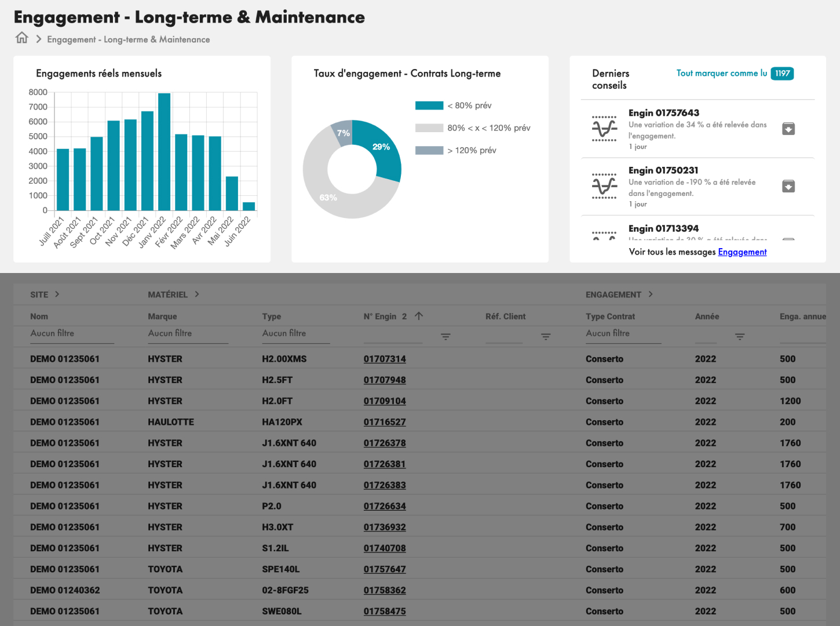This screenshot has width=840, height=626.
Task: Click the 1197 unread count badge
Action: click(782, 74)
